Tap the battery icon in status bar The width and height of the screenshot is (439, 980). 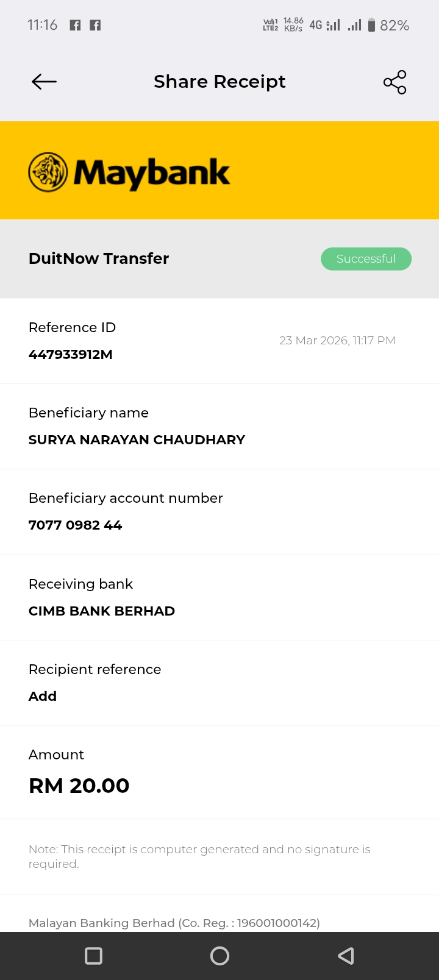(x=371, y=25)
